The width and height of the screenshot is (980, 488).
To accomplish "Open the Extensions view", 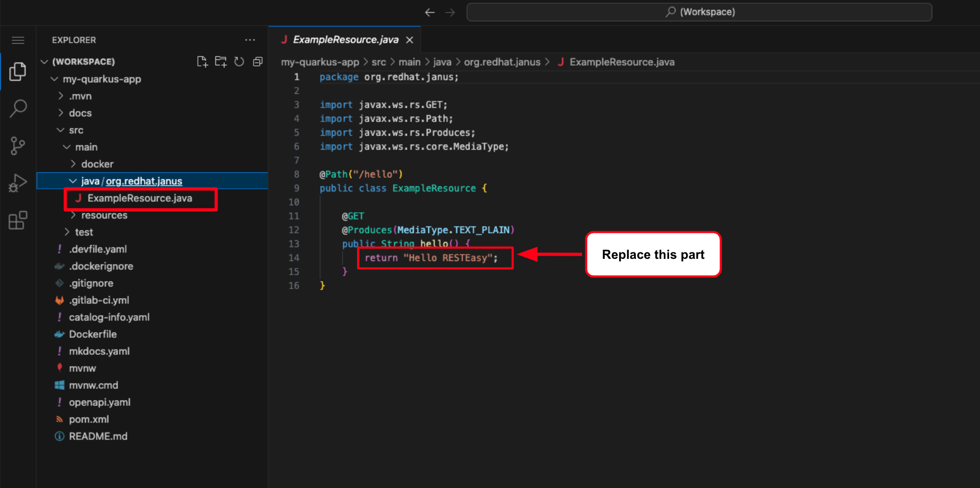I will pyautogui.click(x=18, y=220).
